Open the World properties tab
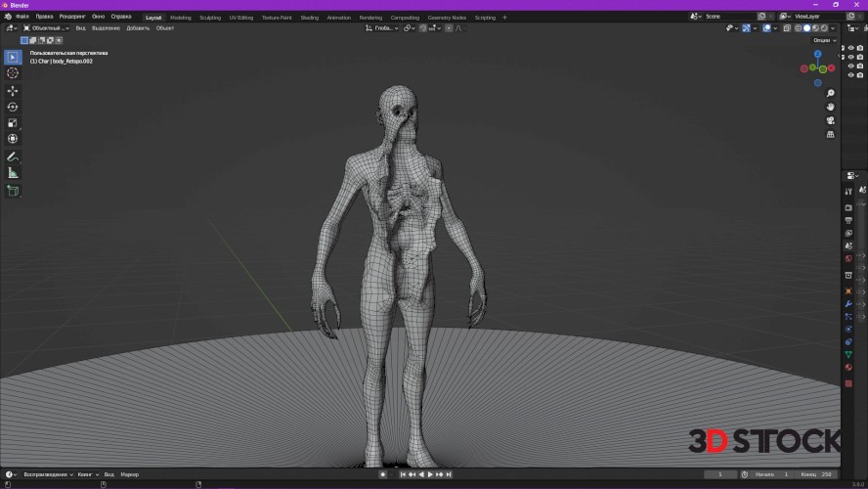 (x=848, y=258)
